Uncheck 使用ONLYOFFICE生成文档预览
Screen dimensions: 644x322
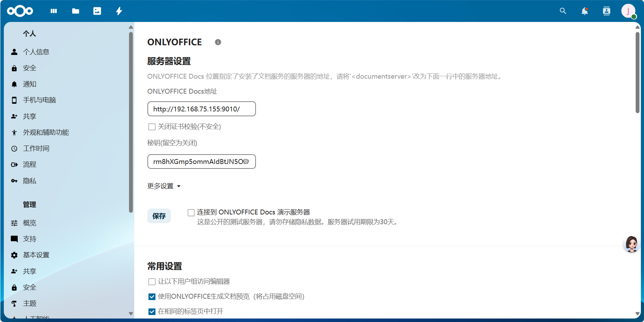(x=152, y=297)
